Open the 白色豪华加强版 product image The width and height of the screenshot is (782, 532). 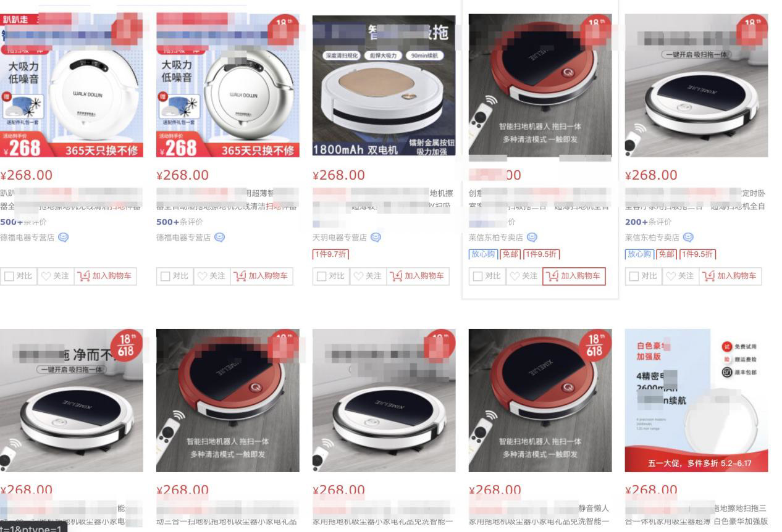696,401
